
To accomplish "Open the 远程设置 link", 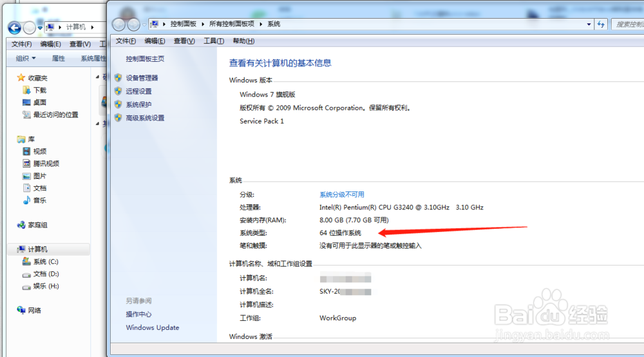I will [138, 92].
